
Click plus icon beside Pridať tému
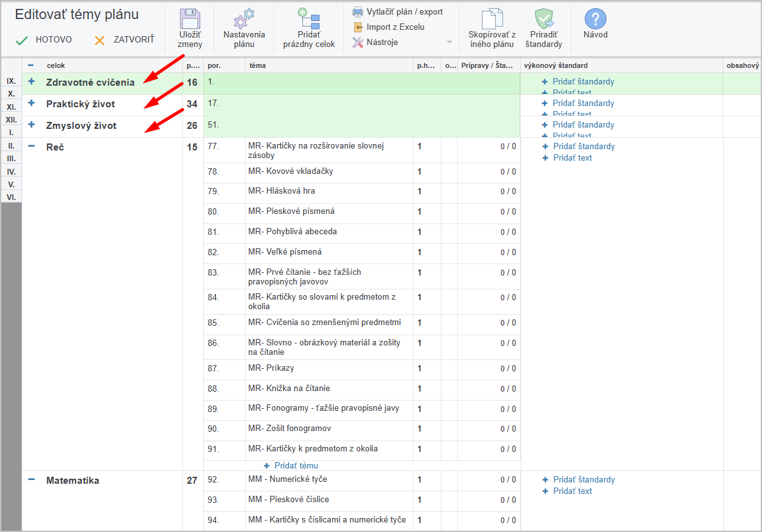tap(267, 466)
